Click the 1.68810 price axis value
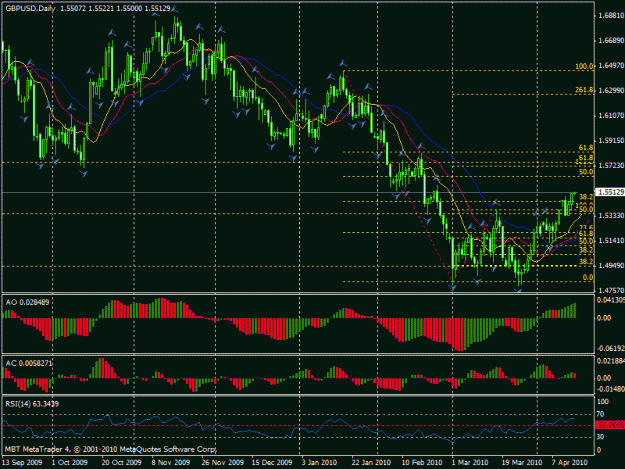 (x=611, y=16)
